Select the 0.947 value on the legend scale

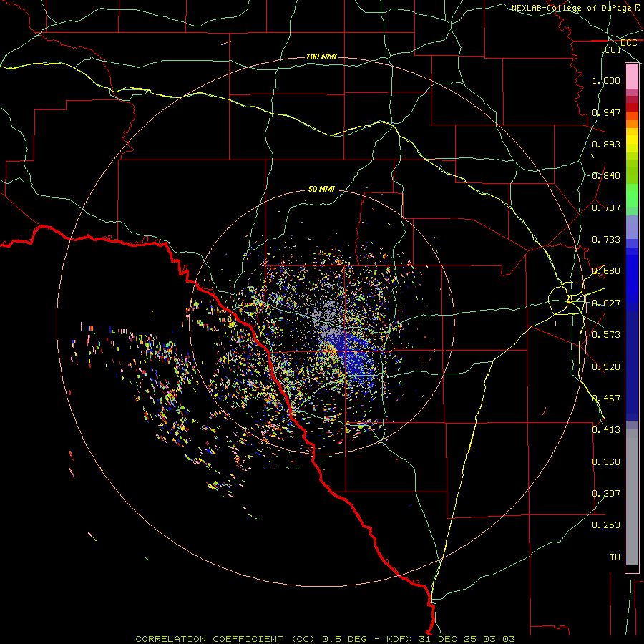[x=606, y=112]
